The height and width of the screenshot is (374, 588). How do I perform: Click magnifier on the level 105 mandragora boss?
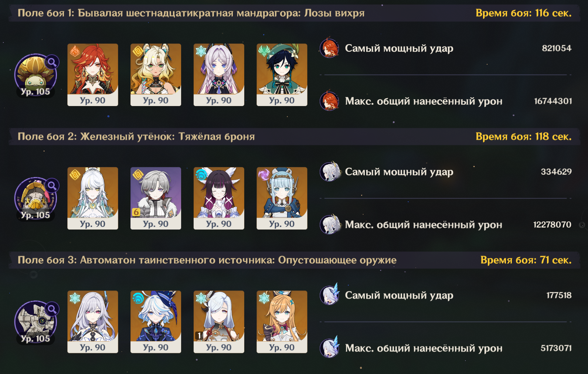[x=52, y=62]
